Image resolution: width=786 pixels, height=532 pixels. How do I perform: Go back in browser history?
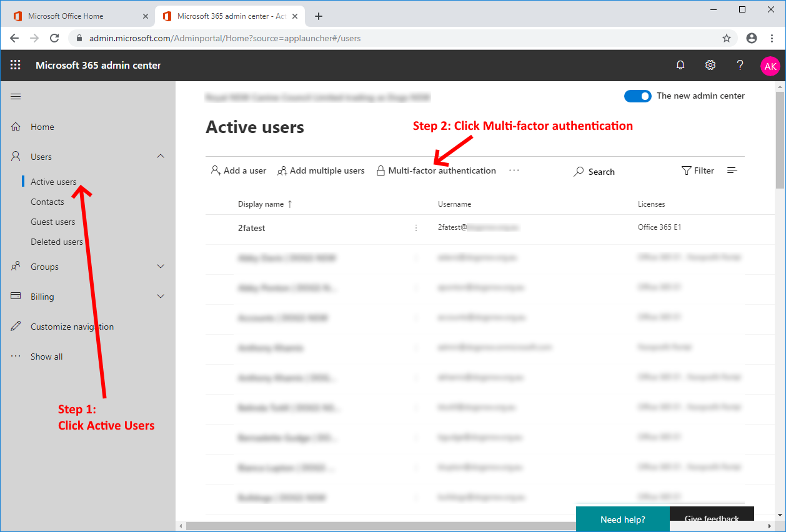[x=15, y=38]
